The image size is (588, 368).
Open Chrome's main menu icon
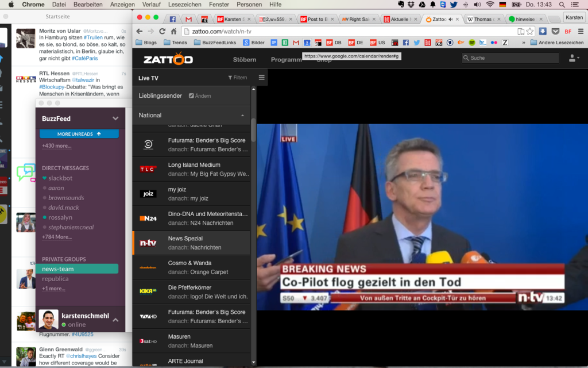pos(581,31)
